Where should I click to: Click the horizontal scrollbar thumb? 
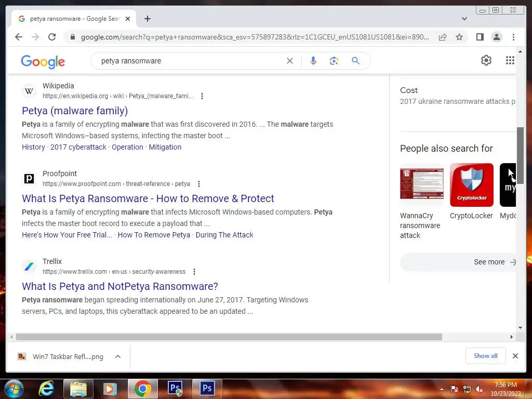click(229, 337)
